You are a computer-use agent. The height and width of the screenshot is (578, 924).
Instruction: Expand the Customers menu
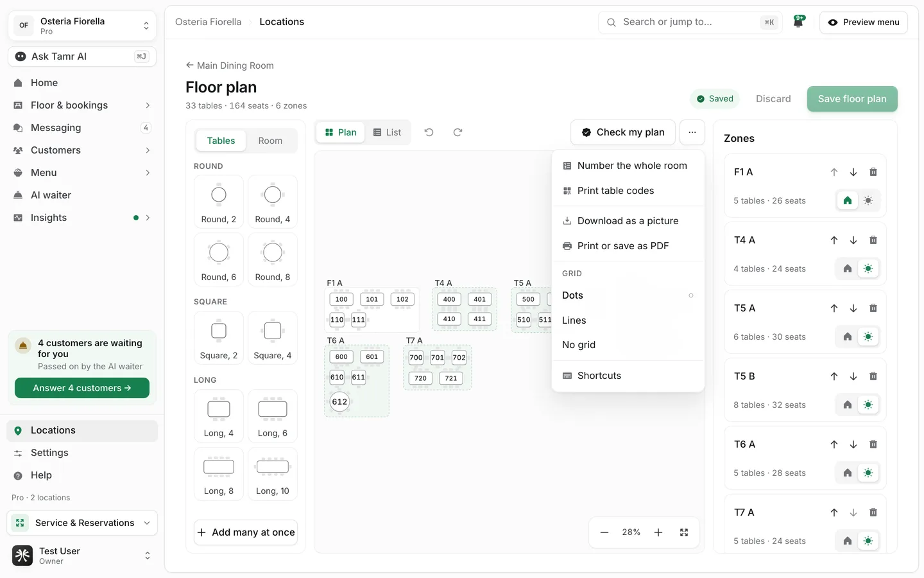(82, 150)
